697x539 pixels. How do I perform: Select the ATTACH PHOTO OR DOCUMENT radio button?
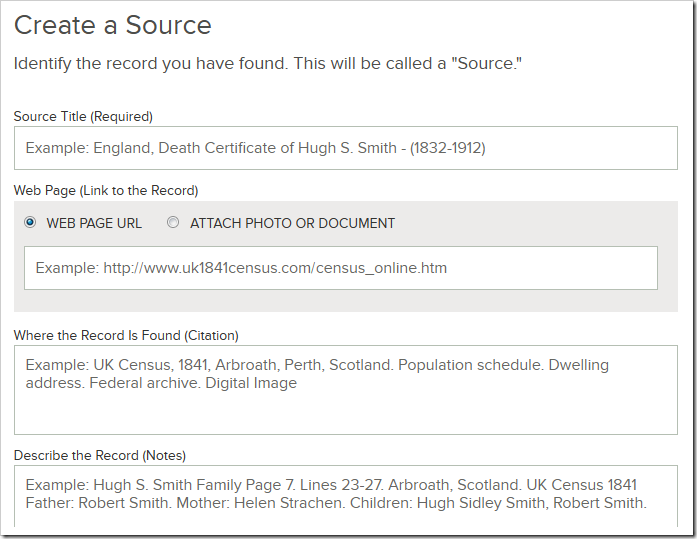point(173,223)
